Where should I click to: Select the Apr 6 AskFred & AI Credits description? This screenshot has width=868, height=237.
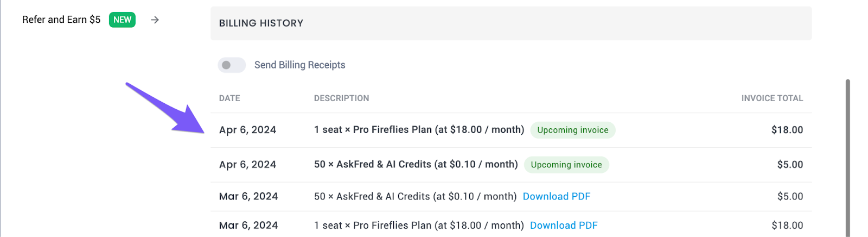tap(416, 165)
